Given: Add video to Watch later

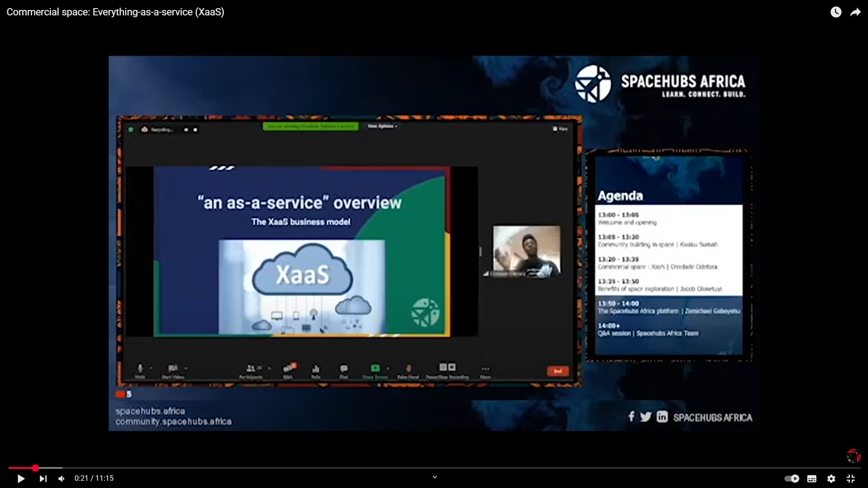Looking at the screenshot, I should (x=836, y=12).
